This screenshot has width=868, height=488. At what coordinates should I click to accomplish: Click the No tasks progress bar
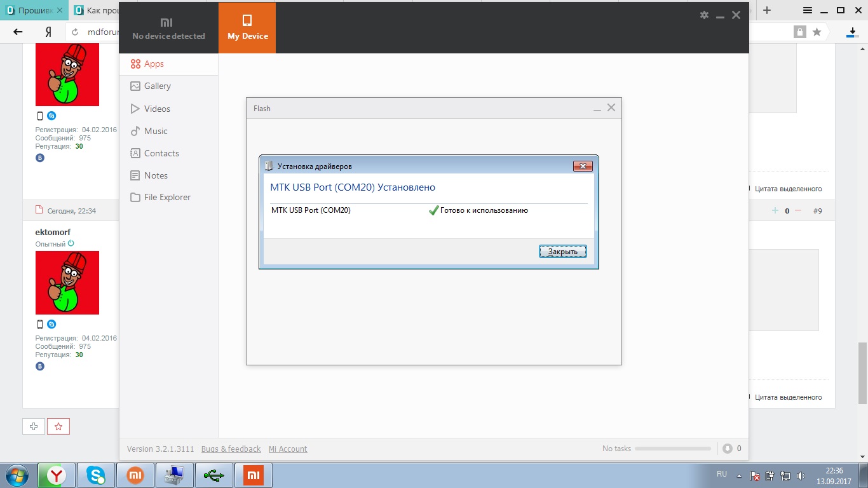coord(673,449)
